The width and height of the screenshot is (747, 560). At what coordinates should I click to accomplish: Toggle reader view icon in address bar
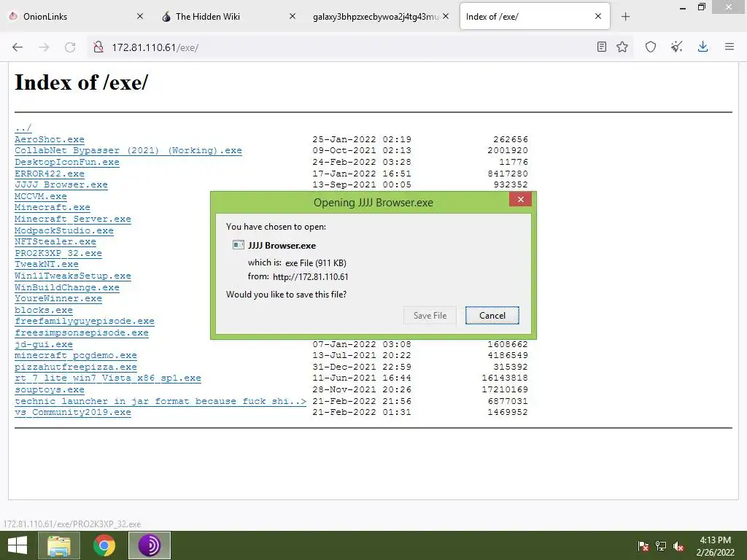pos(602,47)
